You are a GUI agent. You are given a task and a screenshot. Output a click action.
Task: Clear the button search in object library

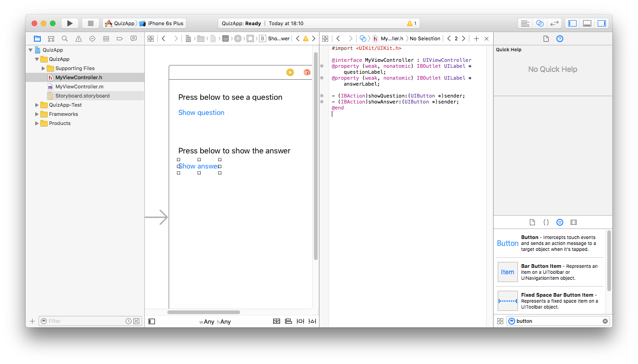point(605,321)
